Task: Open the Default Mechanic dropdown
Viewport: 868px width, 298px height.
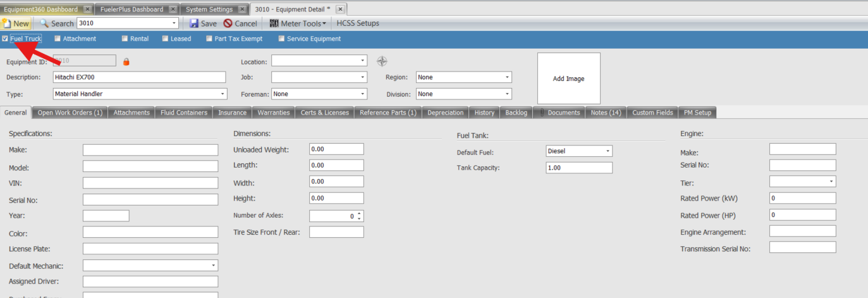Action: (214, 265)
